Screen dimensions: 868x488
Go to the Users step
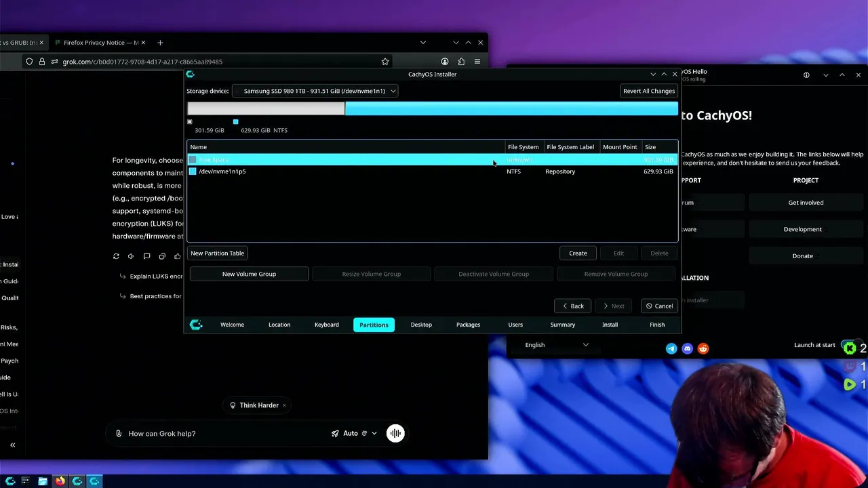pos(515,325)
